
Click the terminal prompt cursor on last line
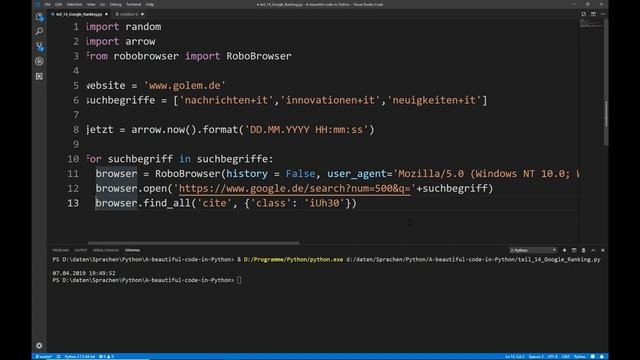point(239,280)
